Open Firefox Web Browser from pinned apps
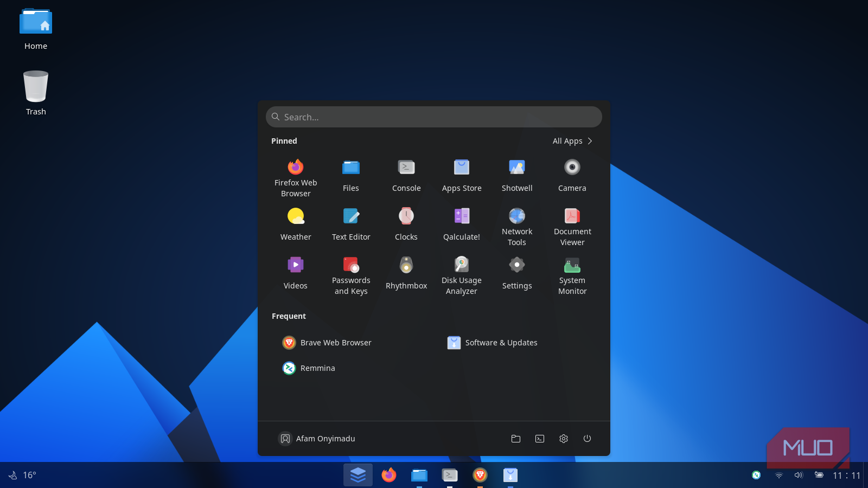The image size is (868, 488). tap(296, 178)
